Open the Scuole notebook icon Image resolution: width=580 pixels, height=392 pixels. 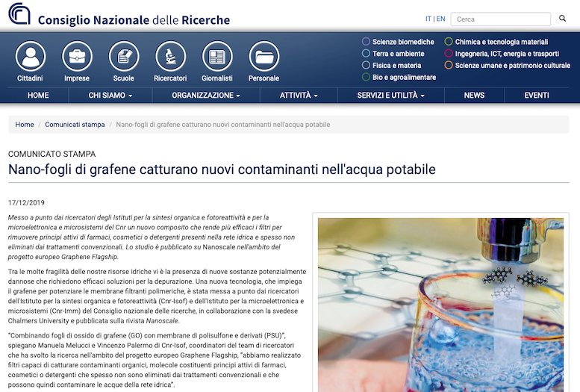124,56
